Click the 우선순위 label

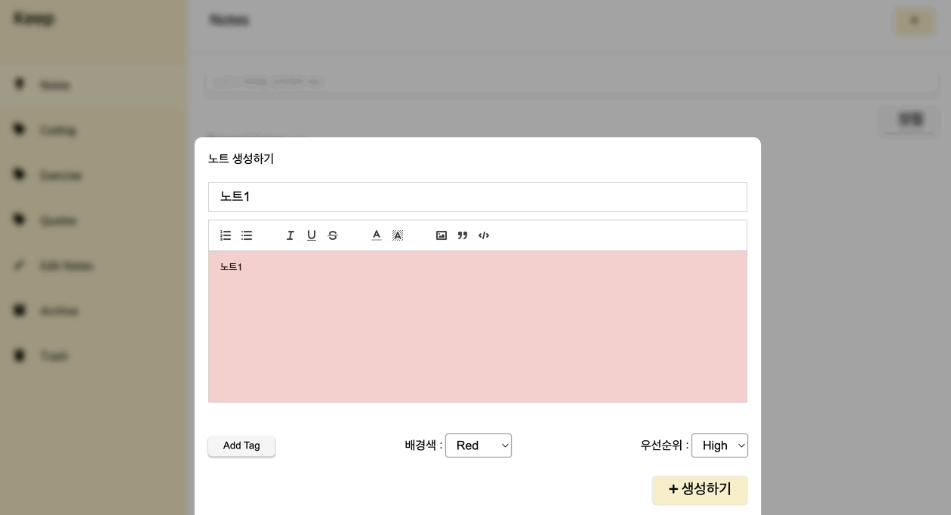coord(664,445)
